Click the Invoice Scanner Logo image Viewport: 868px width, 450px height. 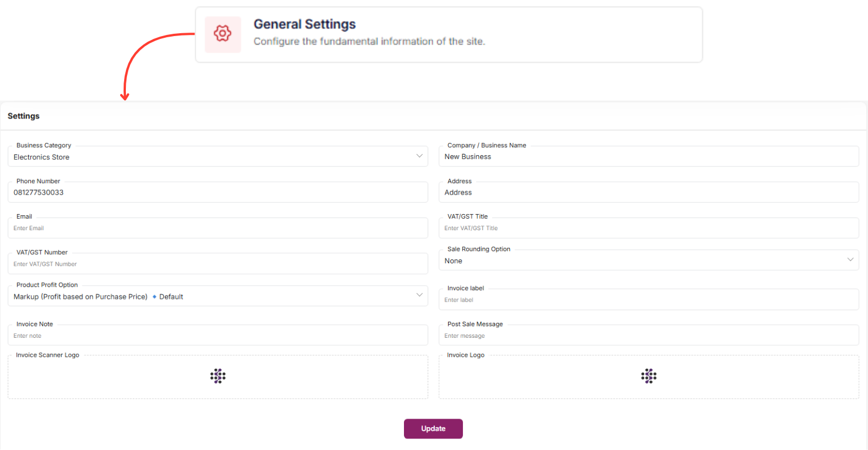pos(218,376)
